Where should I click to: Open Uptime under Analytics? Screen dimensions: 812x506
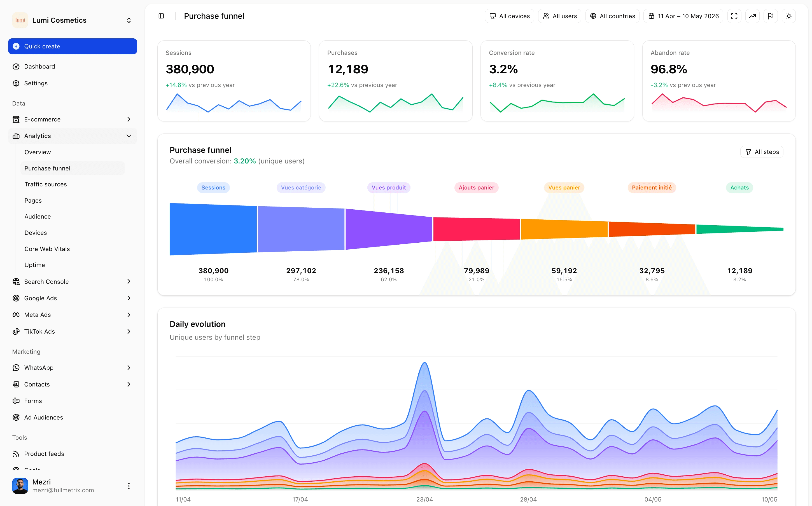(x=73, y=265)
